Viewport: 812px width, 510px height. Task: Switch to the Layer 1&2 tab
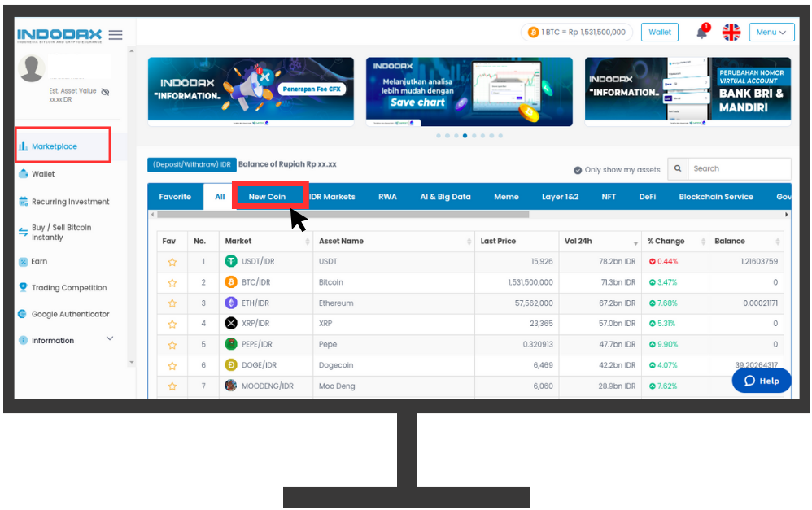coord(560,197)
